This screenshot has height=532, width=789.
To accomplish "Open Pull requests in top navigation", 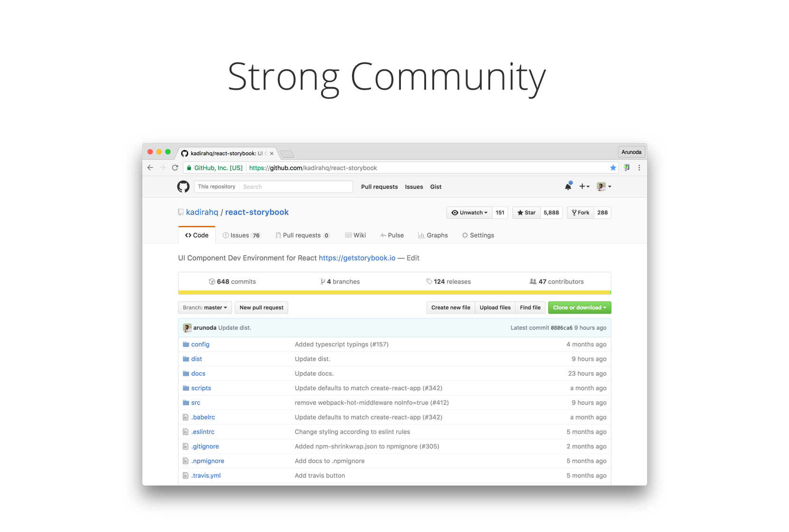I will (x=380, y=187).
